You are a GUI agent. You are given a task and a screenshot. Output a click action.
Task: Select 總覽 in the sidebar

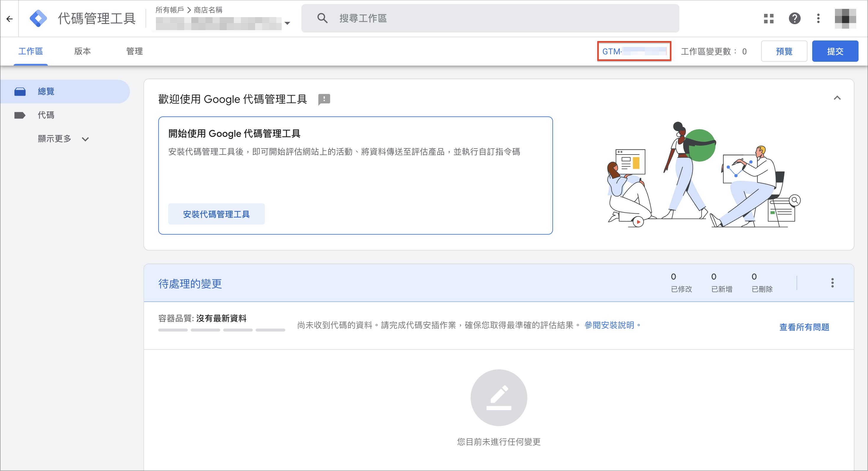tap(65, 91)
